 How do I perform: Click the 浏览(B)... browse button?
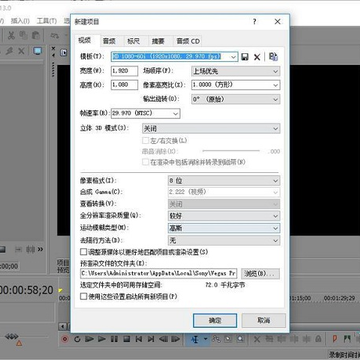point(260,274)
